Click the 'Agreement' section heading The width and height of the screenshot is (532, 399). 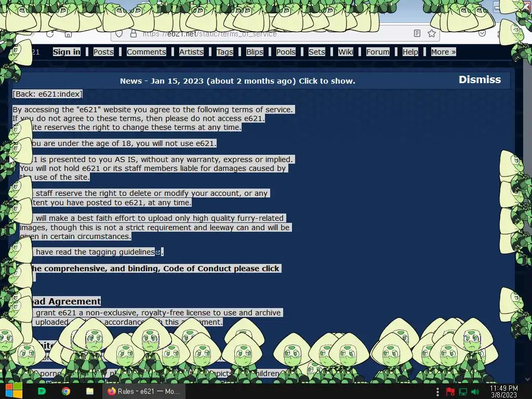point(74,302)
